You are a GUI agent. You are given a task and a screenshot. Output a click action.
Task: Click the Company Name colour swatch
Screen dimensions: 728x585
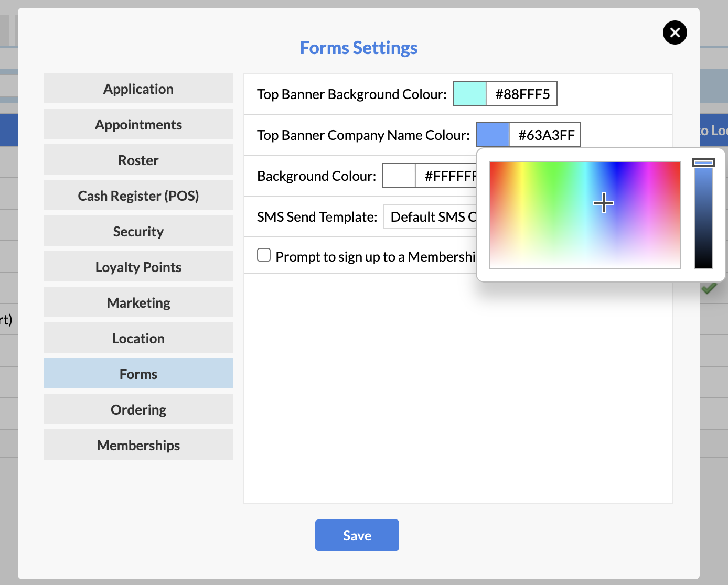point(493,135)
